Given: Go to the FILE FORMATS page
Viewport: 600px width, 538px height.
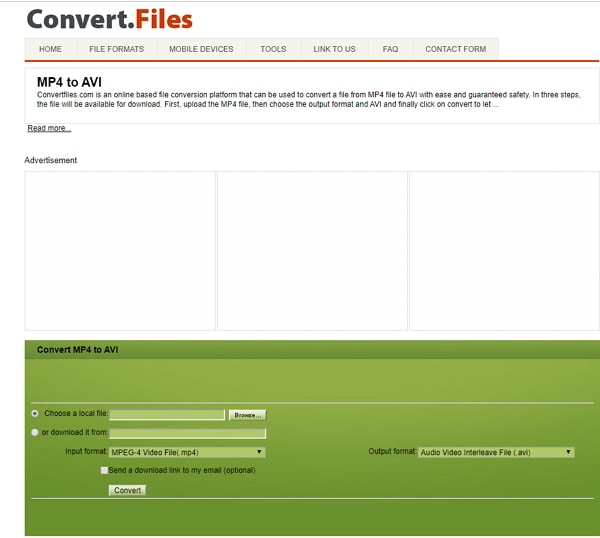Looking at the screenshot, I should (x=116, y=49).
